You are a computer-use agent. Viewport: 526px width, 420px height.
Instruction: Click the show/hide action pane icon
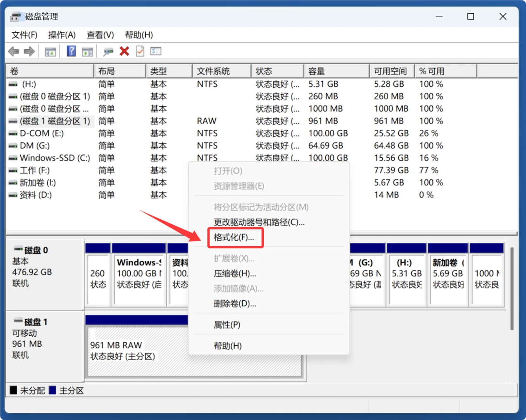(88, 52)
